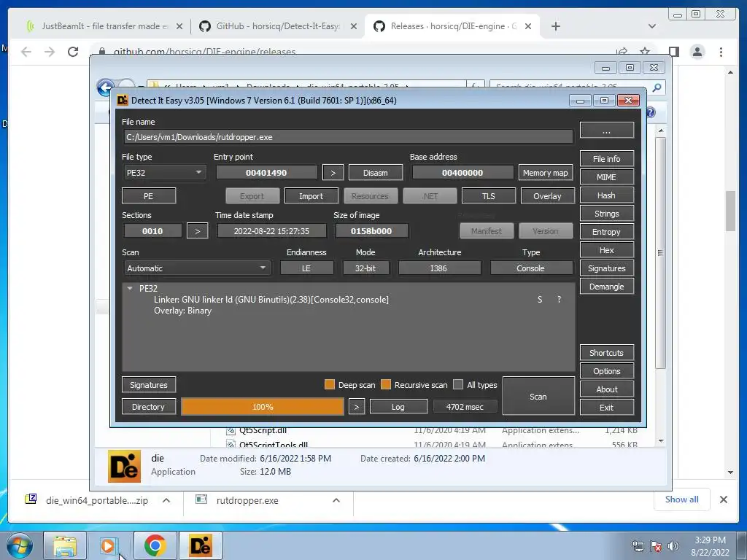Open the Memory map
Screen dimensions: 747x560
(546, 172)
